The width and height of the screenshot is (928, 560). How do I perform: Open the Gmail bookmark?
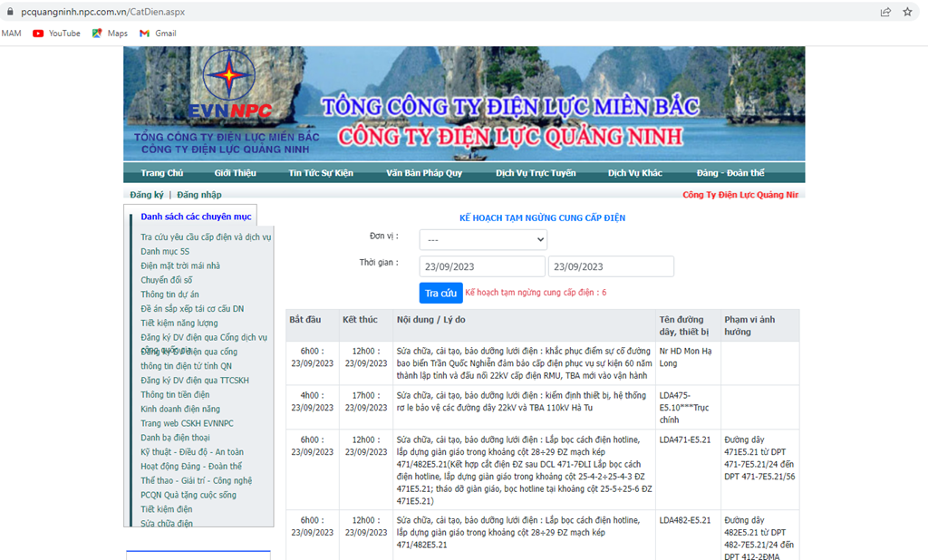click(158, 34)
